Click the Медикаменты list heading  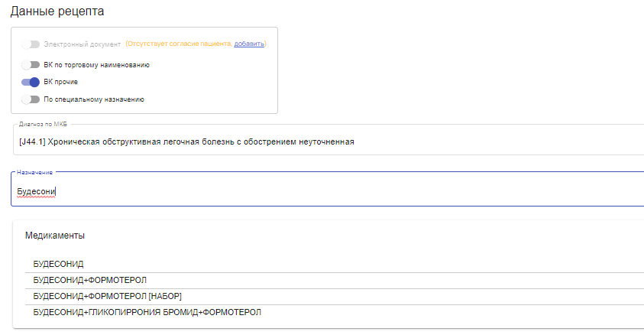(x=55, y=236)
